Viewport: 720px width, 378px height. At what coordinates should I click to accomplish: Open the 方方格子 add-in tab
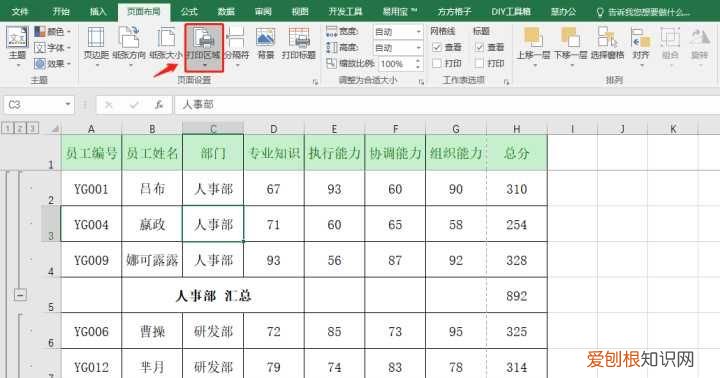click(454, 11)
